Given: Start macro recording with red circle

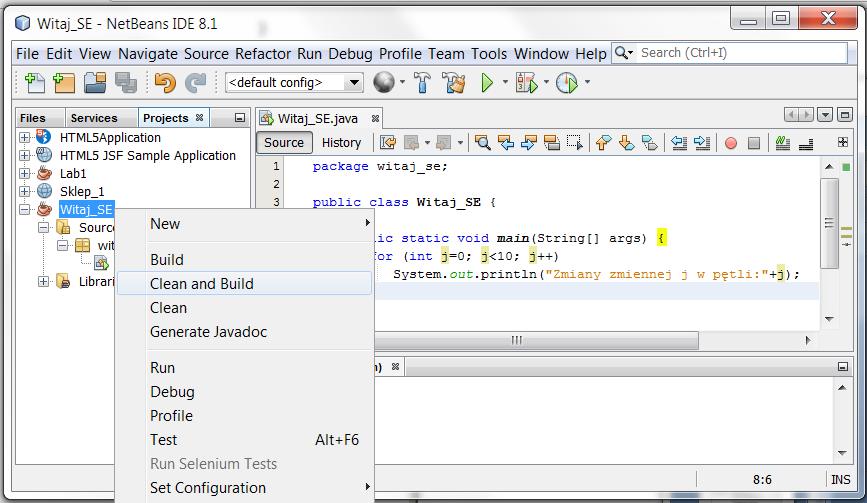Looking at the screenshot, I should click(x=730, y=143).
